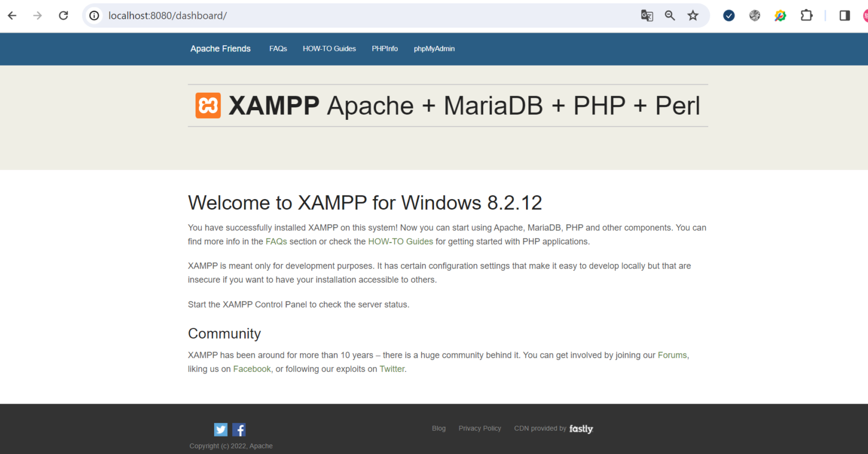868x454 pixels.
Task: Click the XAMPP bee logo icon
Action: point(208,105)
